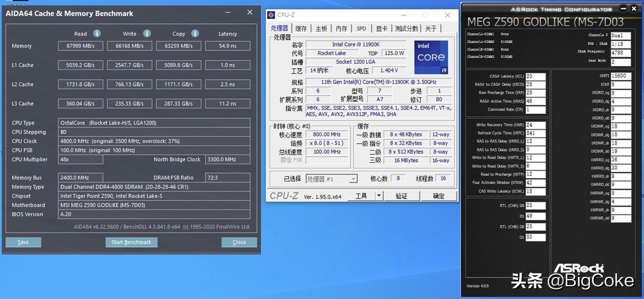Click the Save button in AIDA64
This screenshot has height=299, width=644.
(x=23, y=242)
